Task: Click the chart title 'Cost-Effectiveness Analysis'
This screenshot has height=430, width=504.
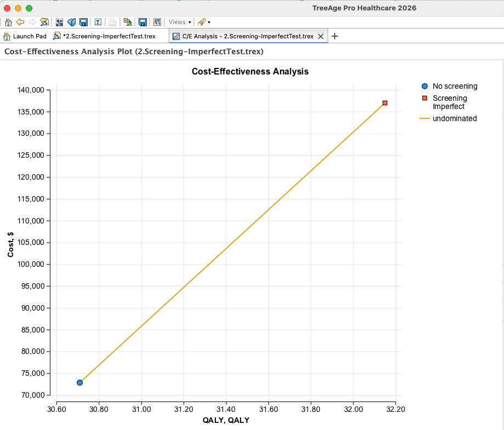Action: (250, 71)
